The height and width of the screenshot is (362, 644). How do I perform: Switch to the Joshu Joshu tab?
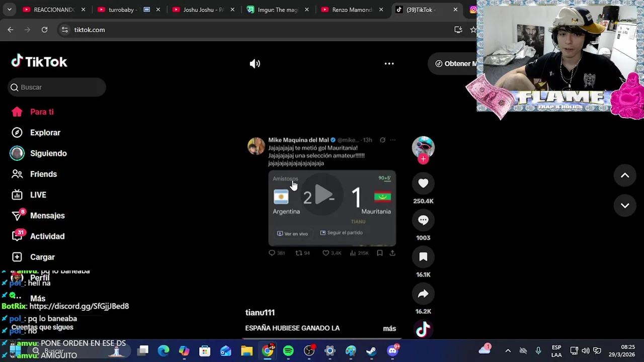(203, 10)
